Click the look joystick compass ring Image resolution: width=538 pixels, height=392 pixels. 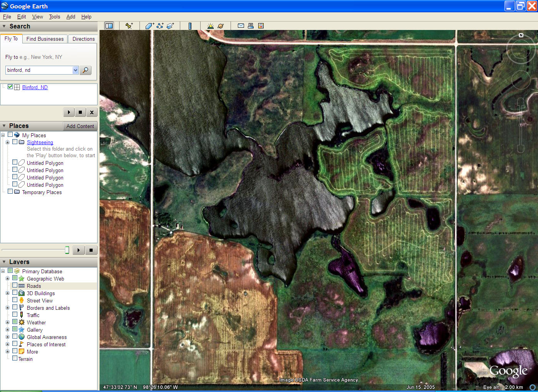521,50
